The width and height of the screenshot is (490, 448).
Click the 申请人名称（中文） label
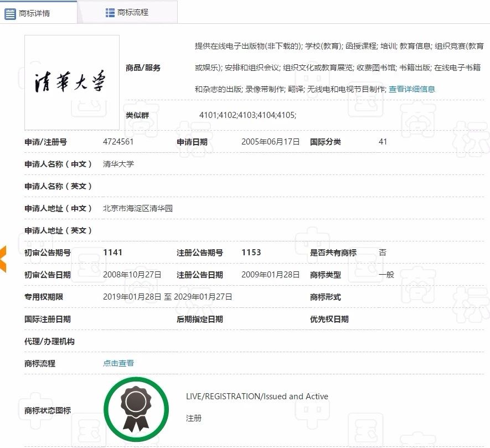click(58, 164)
